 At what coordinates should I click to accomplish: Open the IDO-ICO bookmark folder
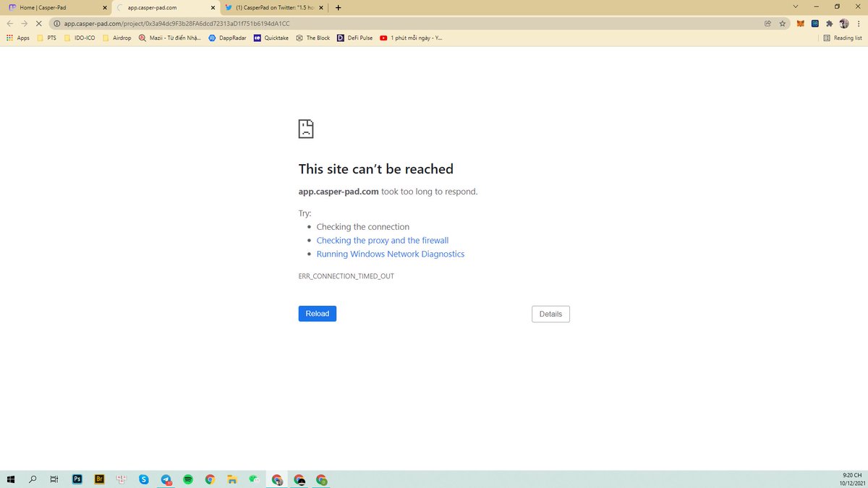click(80, 38)
